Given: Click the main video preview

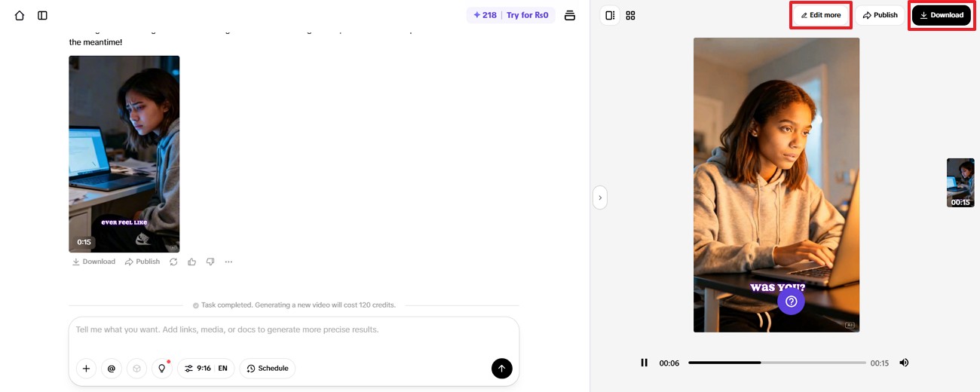Looking at the screenshot, I should click(x=776, y=185).
